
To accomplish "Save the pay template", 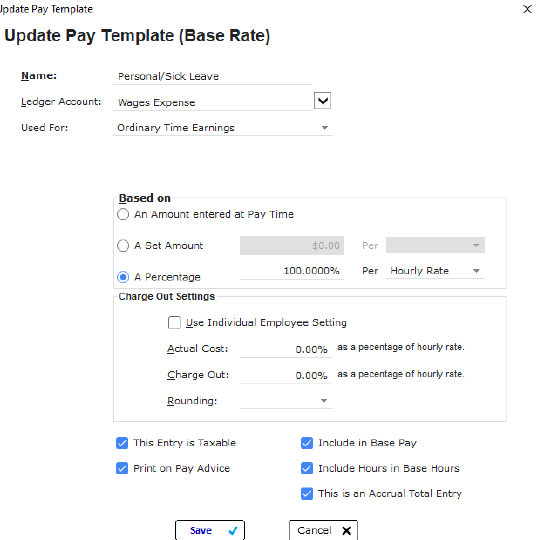I will (x=210, y=530).
